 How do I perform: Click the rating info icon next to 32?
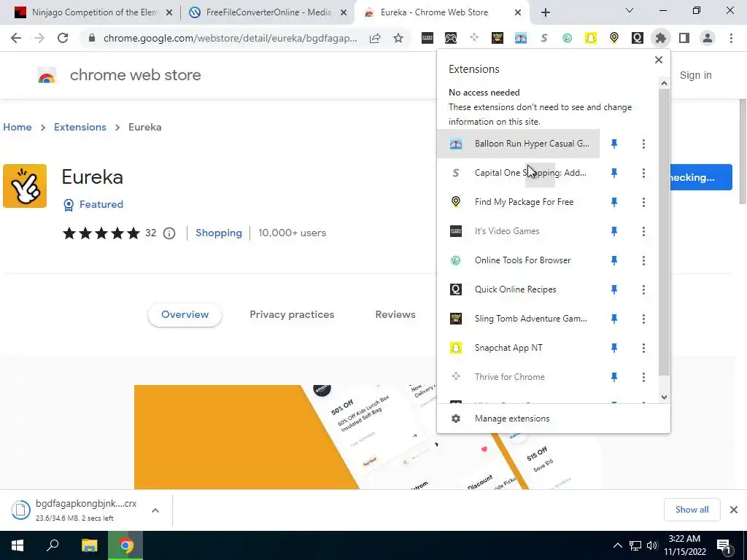click(169, 233)
